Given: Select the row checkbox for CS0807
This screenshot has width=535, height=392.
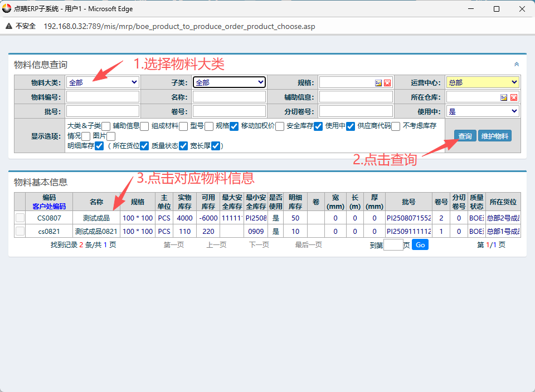Looking at the screenshot, I should coord(20,218).
